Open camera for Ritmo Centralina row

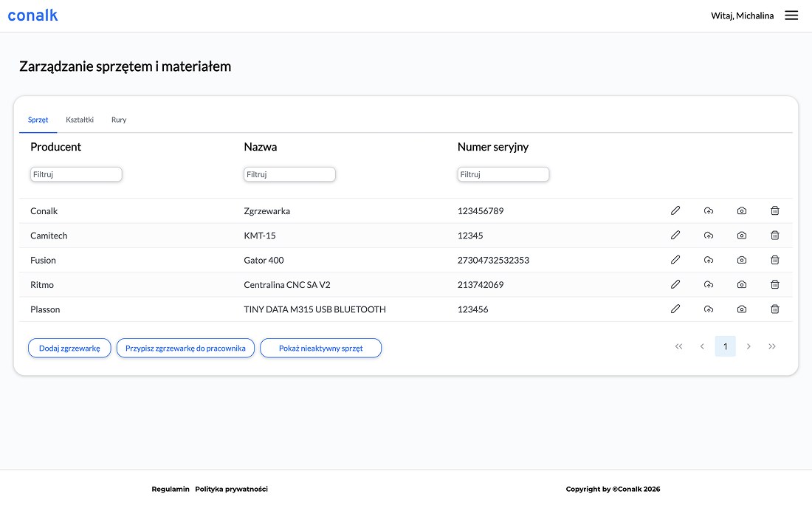(742, 284)
